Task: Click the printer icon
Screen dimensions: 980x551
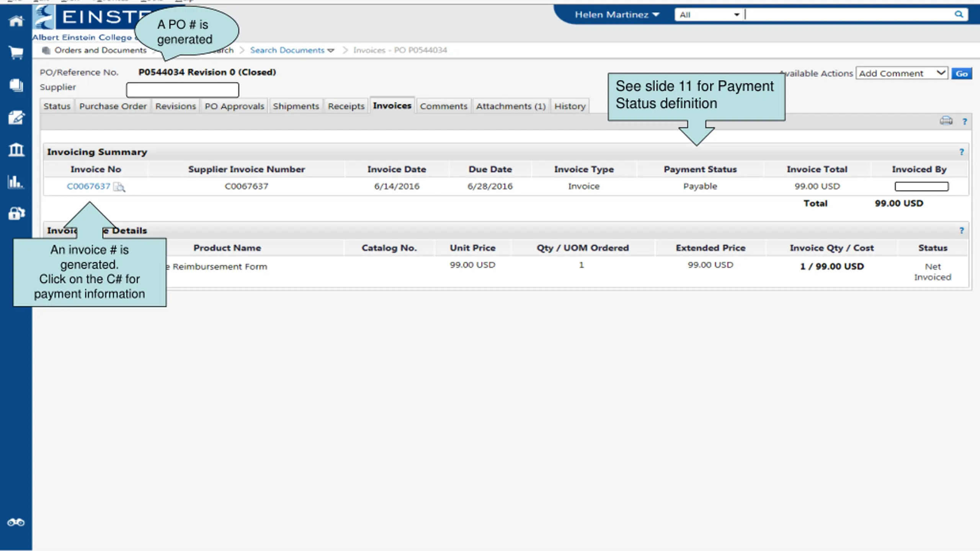Action: (946, 121)
